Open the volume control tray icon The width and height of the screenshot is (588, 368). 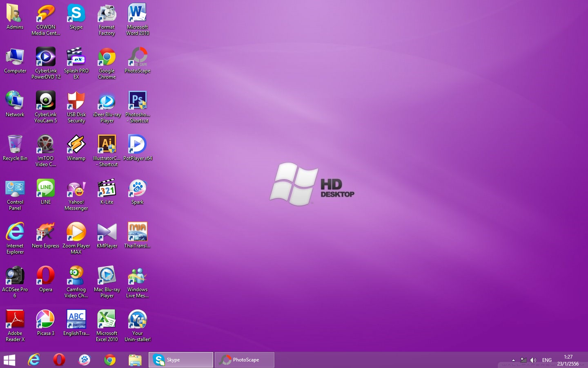533,360
